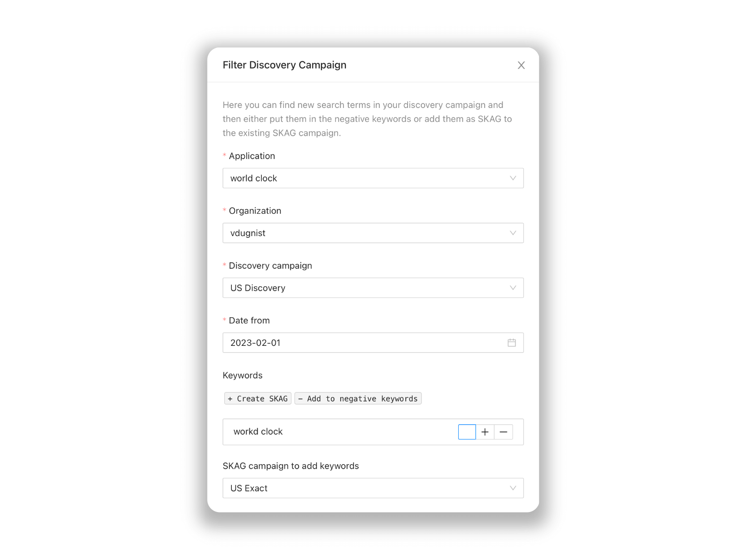Select the world clock application field
This screenshot has height=560, width=747.
pyautogui.click(x=373, y=178)
